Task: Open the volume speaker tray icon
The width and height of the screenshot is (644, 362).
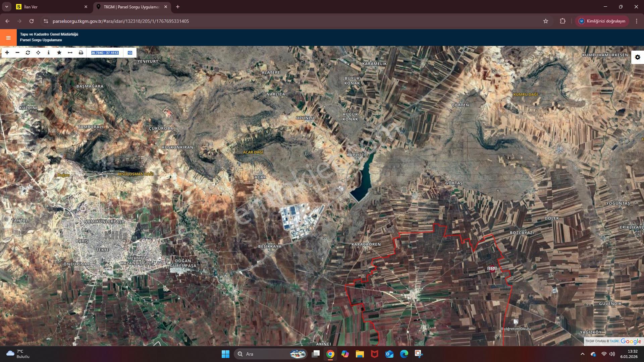Action: click(612, 354)
